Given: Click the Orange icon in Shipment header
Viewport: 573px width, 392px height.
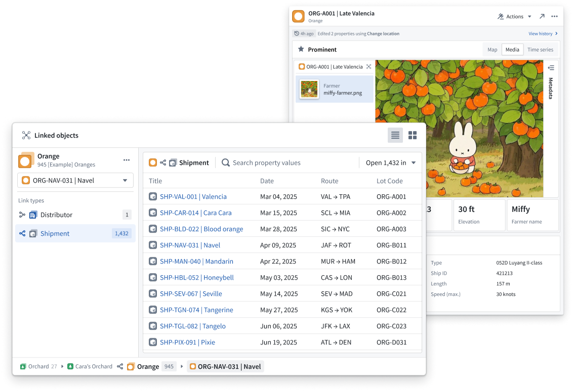Looking at the screenshot, I should [x=153, y=162].
